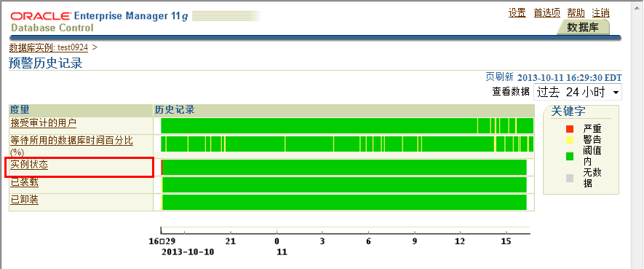
Task: Click the 21 hour mark on time axis
Action: click(x=231, y=241)
